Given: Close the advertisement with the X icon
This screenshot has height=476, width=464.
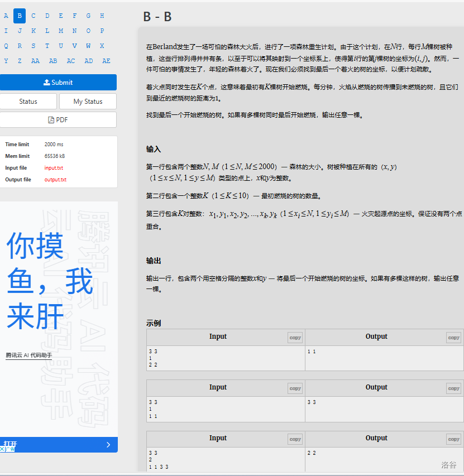Looking at the screenshot, I should tap(2, 449).
